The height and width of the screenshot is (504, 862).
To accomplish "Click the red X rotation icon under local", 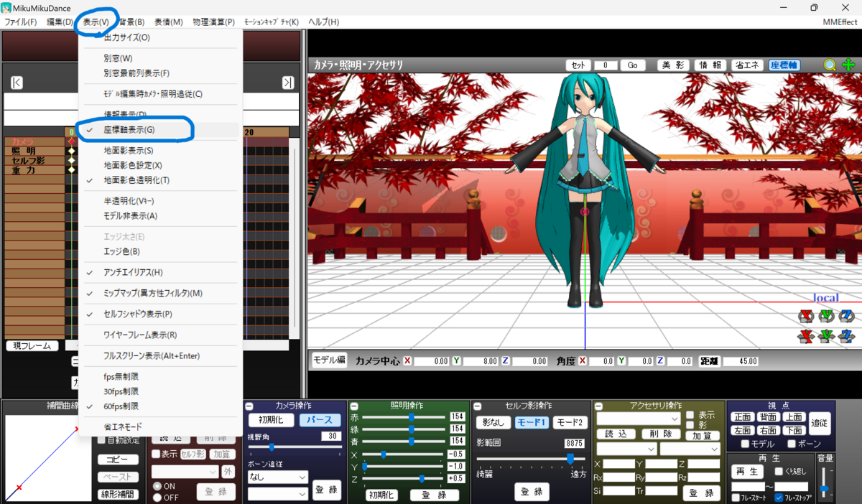I will 806,316.
